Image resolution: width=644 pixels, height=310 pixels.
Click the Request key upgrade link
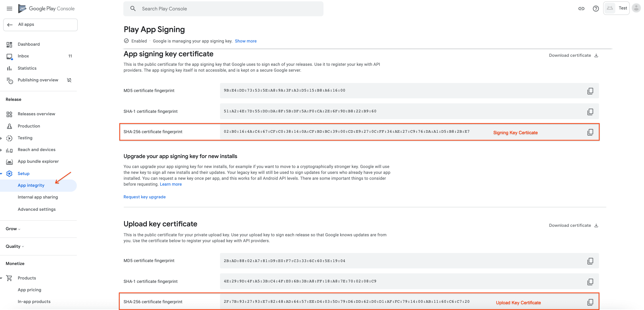point(145,196)
